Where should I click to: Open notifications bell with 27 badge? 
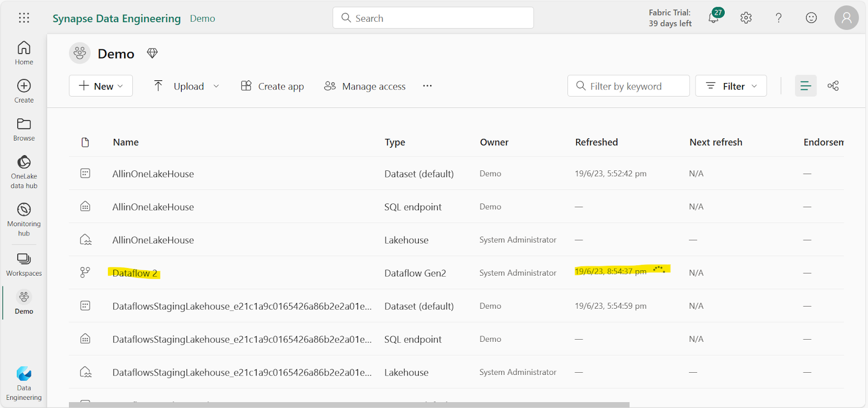pyautogui.click(x=714, y=17)
